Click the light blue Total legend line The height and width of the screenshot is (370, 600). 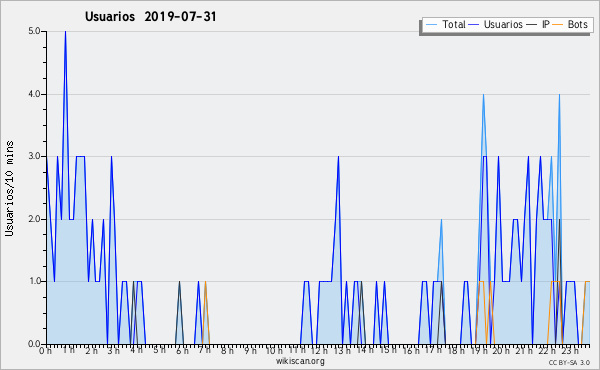[x=431, y=25]
